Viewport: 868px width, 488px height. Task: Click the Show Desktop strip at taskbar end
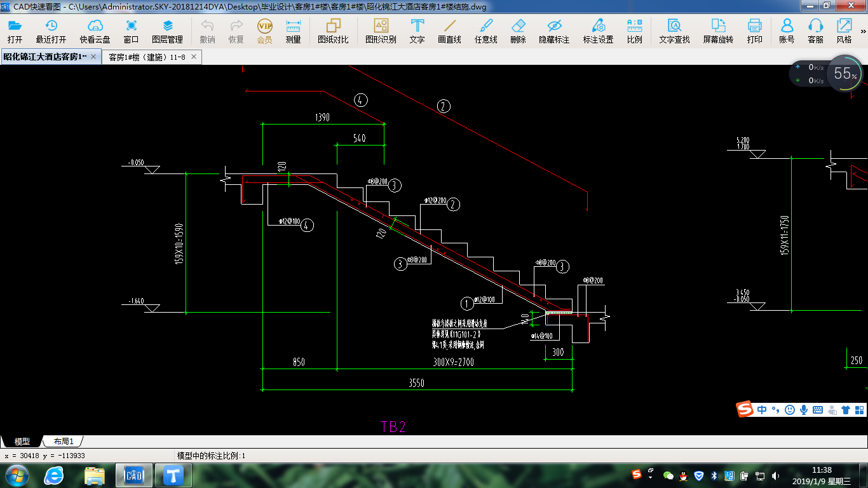[864, 475]
